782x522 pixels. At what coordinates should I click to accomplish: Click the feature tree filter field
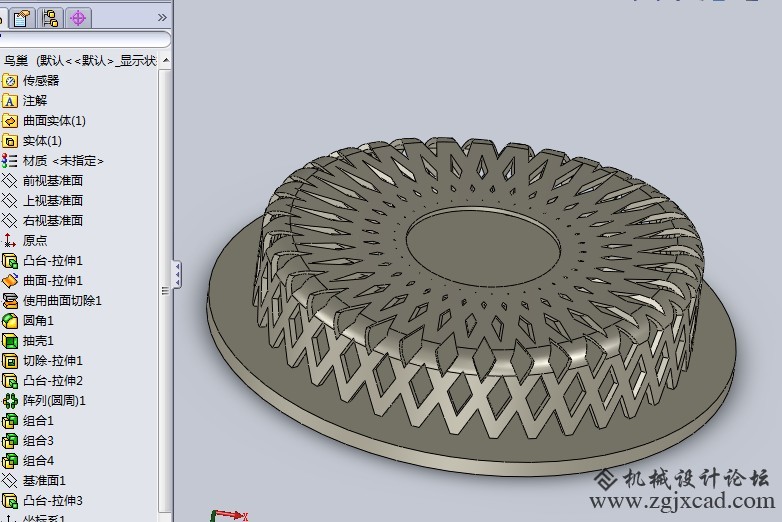tap(85, 39)
